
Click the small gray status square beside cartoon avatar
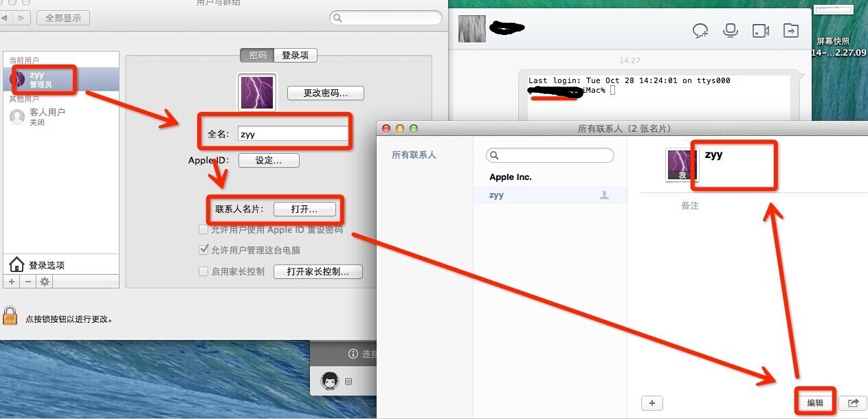pos(348,381)
